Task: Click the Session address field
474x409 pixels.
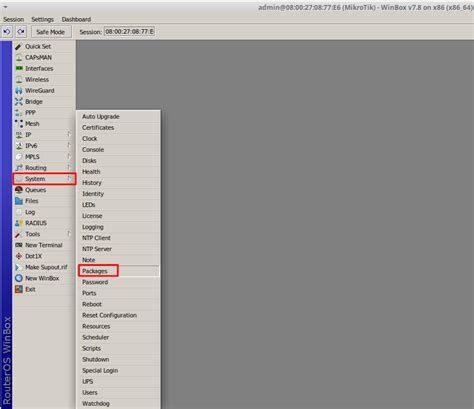Action: coord(130,32)
